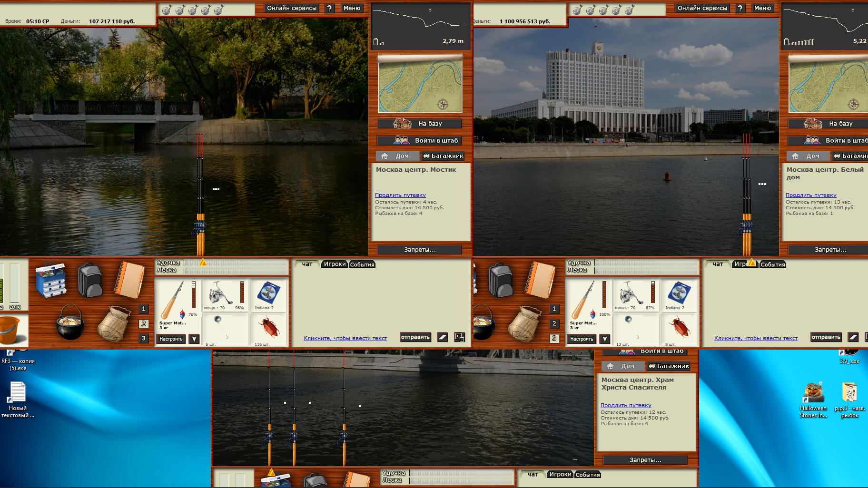Screen dimensions: 868x488
Task: Click the eraser icon in Мостик chat
Action: pyautogui.click(x=443, y=337)
